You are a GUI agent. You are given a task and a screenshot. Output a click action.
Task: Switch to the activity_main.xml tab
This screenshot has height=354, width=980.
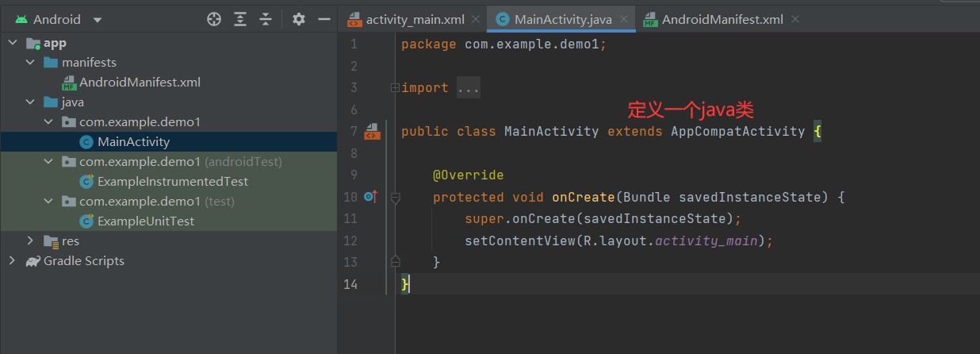tap(415, 19)
